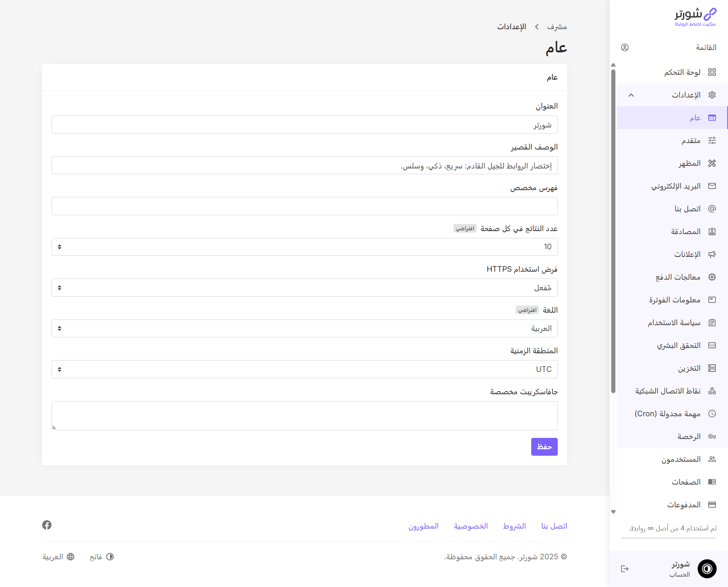
Task: Open البريد الإلكتروني email settings
Action: [x=676, y=186]
